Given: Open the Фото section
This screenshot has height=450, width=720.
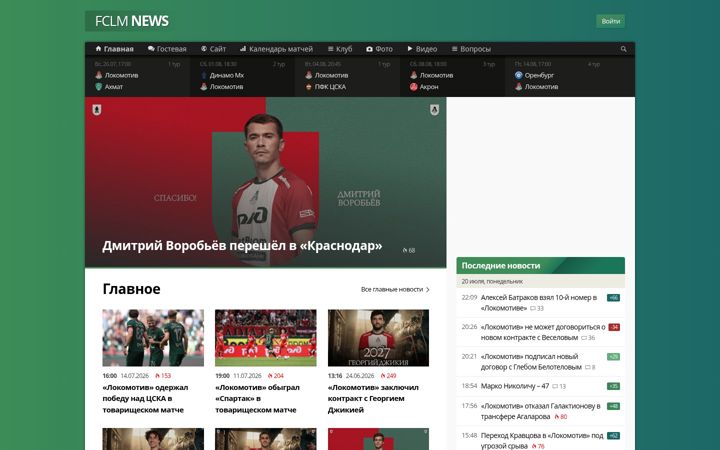Looking at the screenshot, I should coord(379,49).
